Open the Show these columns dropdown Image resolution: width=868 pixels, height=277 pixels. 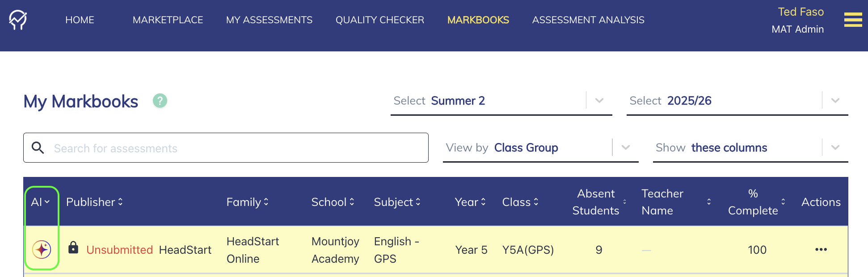tap(835, 147)
